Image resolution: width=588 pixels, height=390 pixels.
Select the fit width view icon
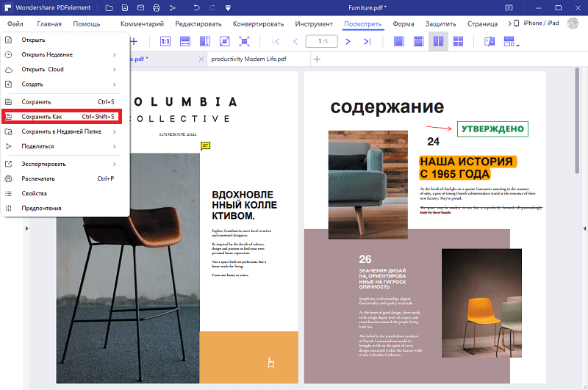click(x=185, y=41)
